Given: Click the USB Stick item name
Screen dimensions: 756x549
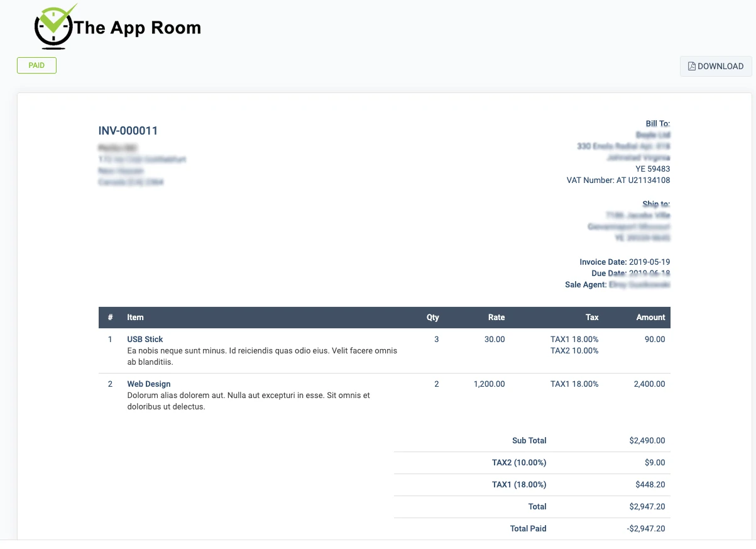Looking at the screenshot, I should click(145, 340).
